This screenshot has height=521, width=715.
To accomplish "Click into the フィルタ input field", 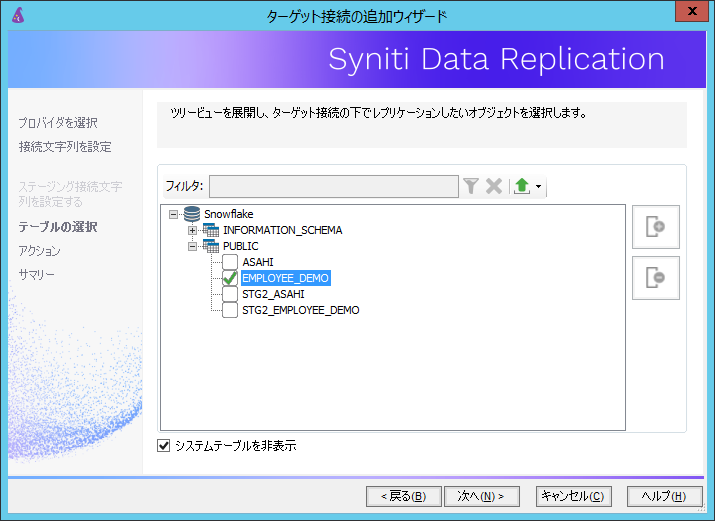I will coord(334,186).
